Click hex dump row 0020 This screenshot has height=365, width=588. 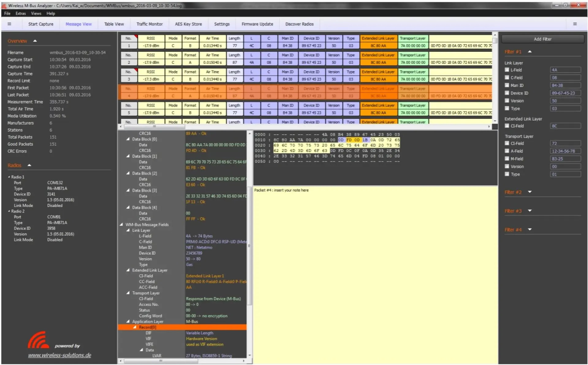[x=327, y=145]
